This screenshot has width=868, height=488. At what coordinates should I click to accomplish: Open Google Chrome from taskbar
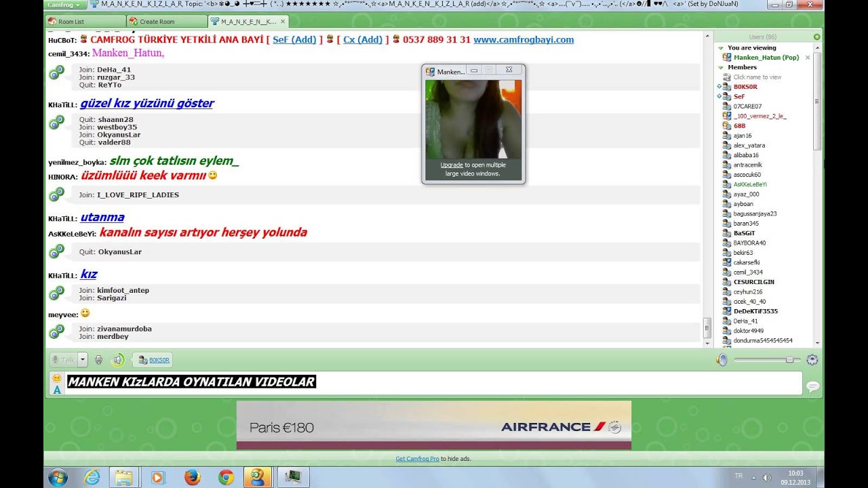(226, 477)
